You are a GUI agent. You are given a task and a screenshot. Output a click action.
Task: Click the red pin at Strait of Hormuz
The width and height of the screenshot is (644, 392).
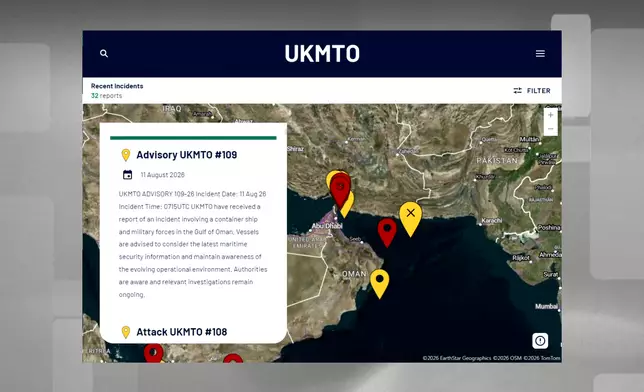point(340,190)
